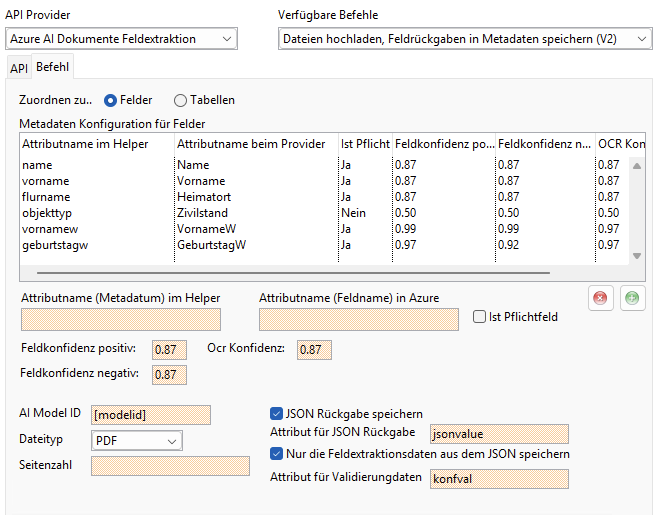Click the Seitenzahl input field
This screenshot has height=515, width=658.
tap(170, 466)
